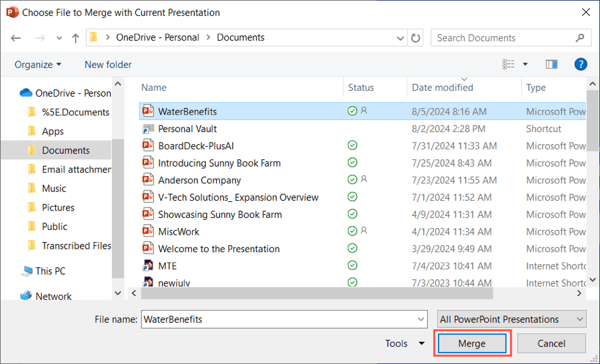
Task: Click New folder
Action: (x=108, y=65)
